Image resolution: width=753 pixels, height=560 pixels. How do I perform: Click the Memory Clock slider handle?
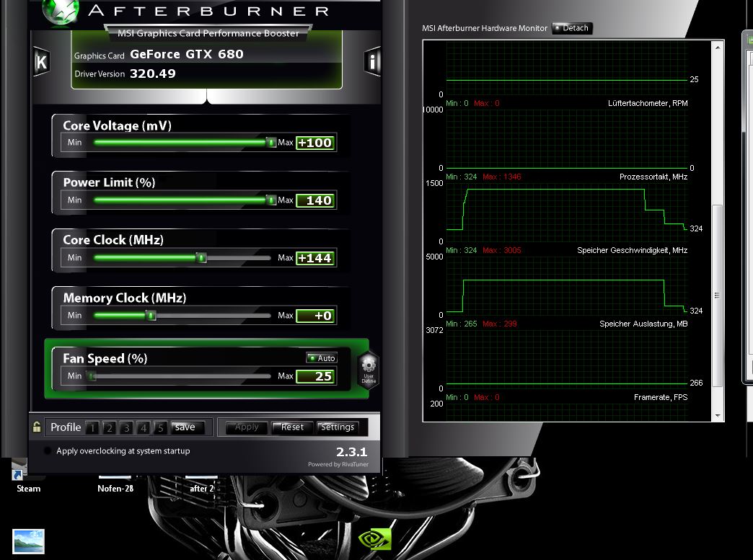pos(151,315)
